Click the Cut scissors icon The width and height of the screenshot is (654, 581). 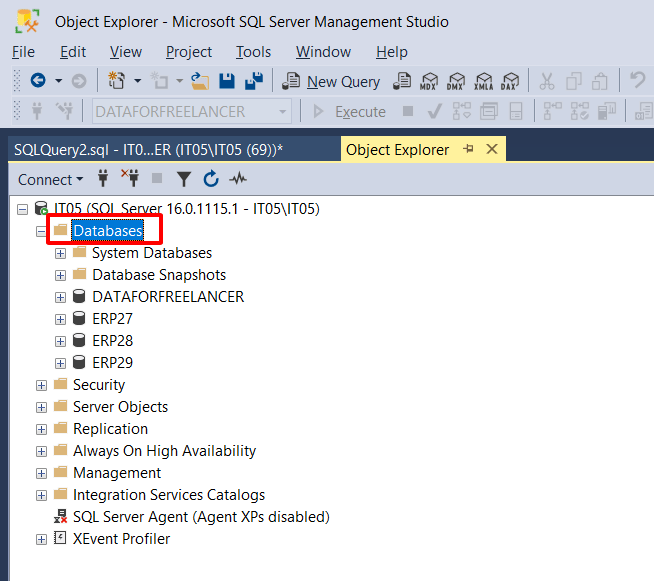(x=547, y=81)
